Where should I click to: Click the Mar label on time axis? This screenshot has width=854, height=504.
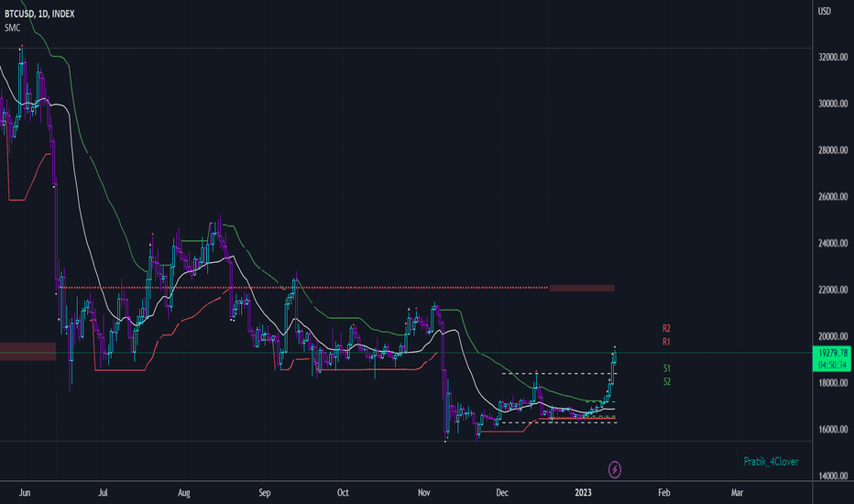(x=737, y=493)
